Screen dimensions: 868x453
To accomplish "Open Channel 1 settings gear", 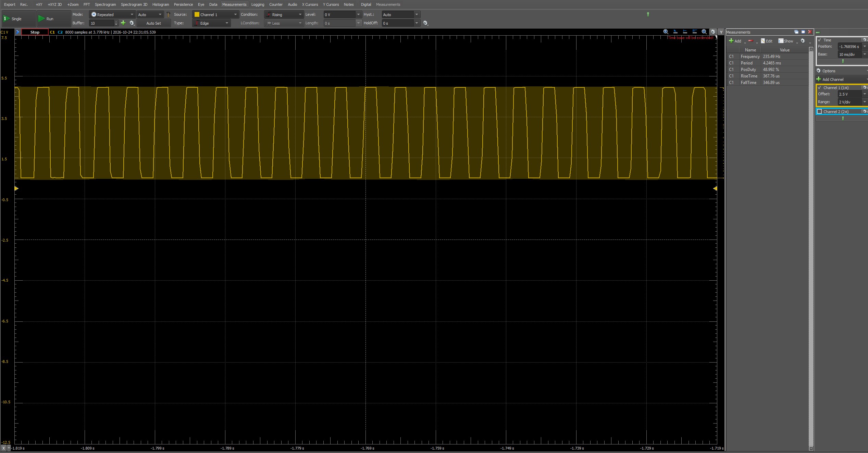I will click(865, 87).
